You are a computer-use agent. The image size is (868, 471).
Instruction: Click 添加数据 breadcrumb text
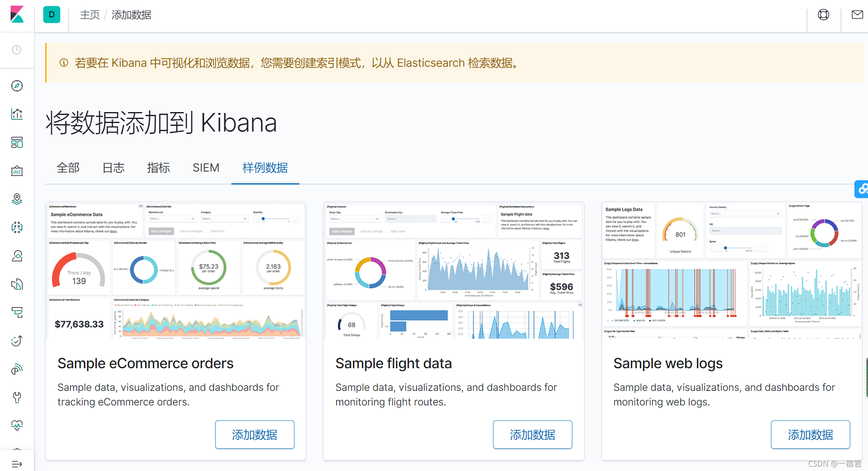point(131,15)
